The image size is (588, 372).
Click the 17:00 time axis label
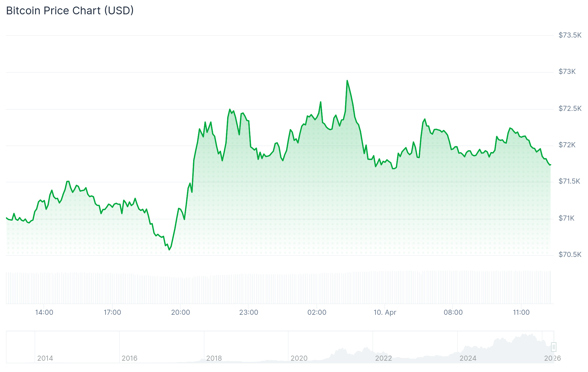[x=112, y=312]
